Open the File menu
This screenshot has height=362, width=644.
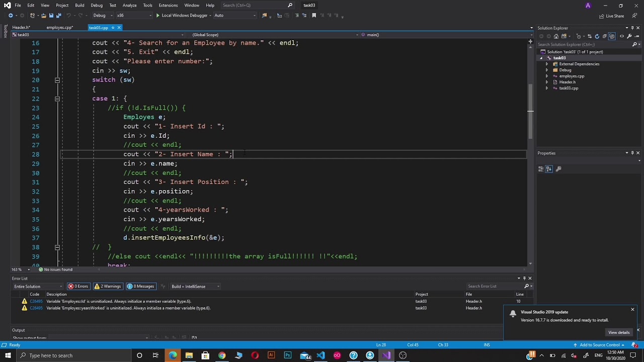18,6
